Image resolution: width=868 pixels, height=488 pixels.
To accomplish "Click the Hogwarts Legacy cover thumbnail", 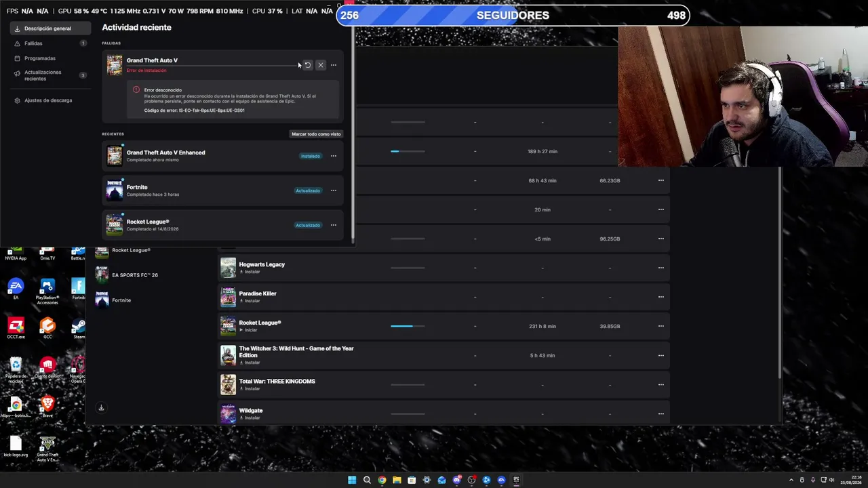I will point(228,268).
